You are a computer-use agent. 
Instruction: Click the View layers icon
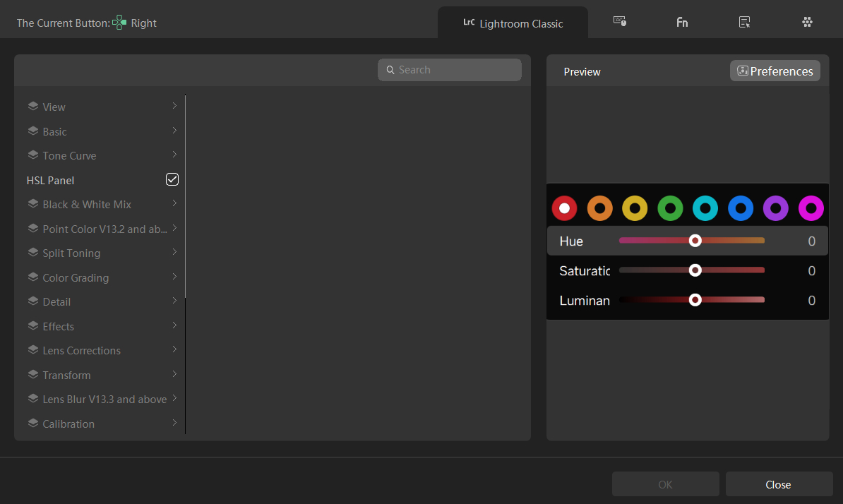[x=32, y=106]
